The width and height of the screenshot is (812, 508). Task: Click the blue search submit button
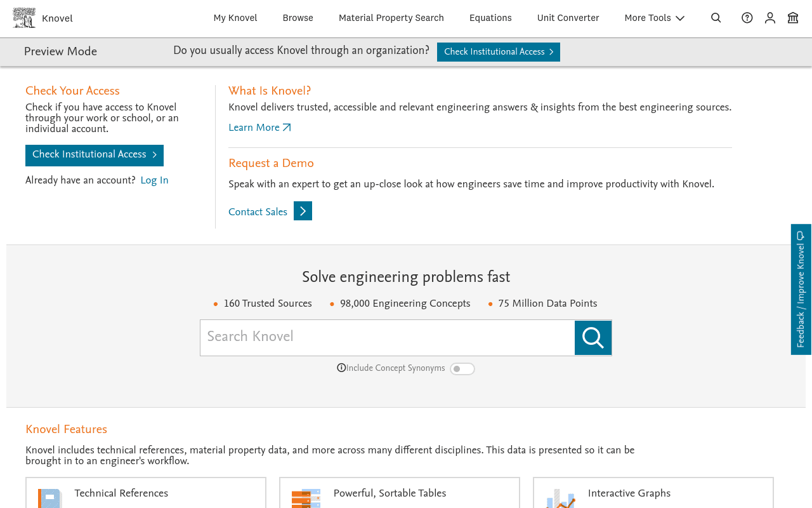click(x=593, y=338)
